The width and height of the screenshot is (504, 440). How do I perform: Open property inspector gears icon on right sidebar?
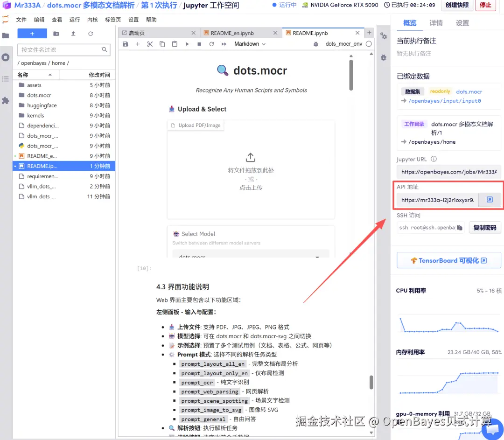pos(384,36)
